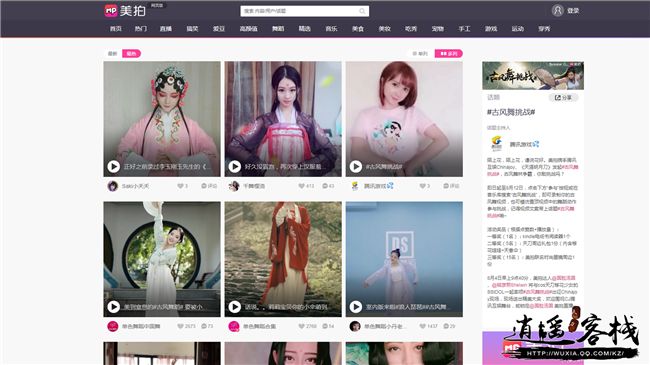This screenshot has width=650, height=365.
Task: Open the DS studio dance video thumbnail
Action: (x=404, y=259)
